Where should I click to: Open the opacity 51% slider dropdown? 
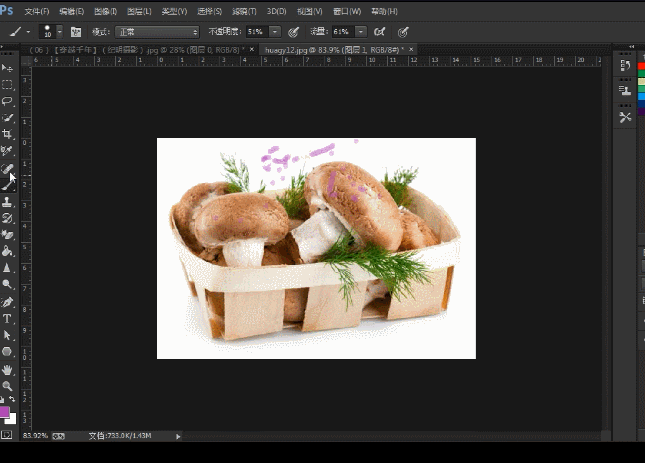pyautogui.click(x=275, y=32)
